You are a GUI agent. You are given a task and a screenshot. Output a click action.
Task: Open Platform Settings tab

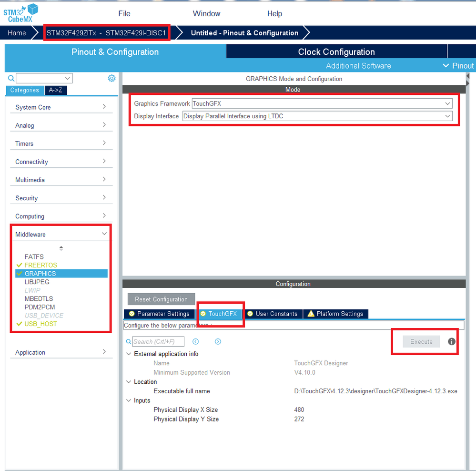[x=335, y=314]
